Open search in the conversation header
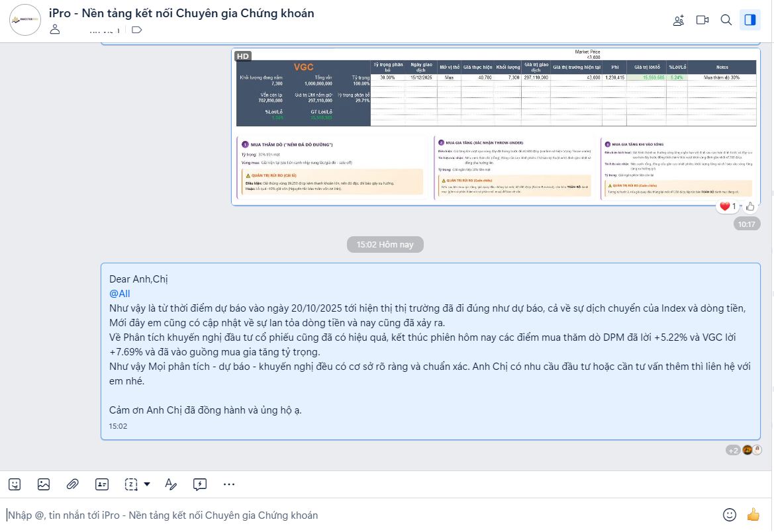 click(x=726, y=20)
